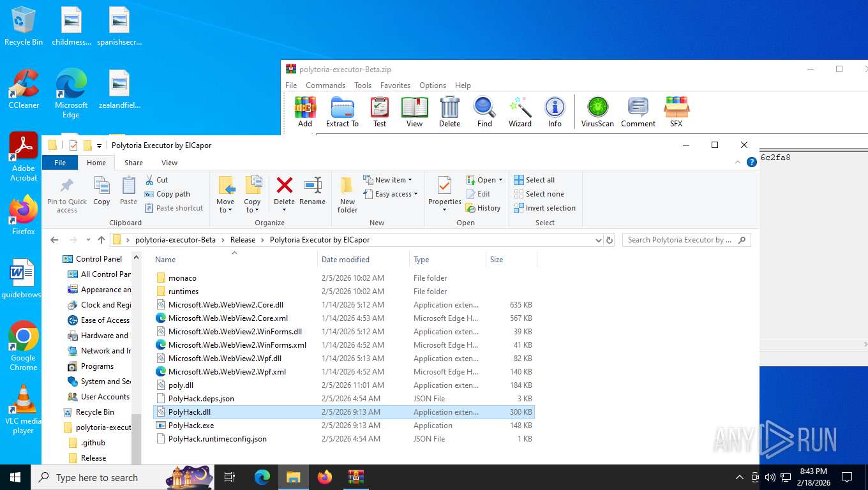This screenshot has width=868, height=490.
Task: Open the Easy access dropdown
Action: tap(391, 194)
